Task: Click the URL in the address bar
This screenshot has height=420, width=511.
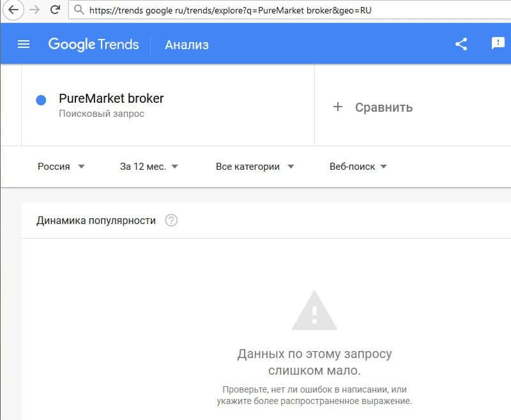Action: click(x=230, y=10)
